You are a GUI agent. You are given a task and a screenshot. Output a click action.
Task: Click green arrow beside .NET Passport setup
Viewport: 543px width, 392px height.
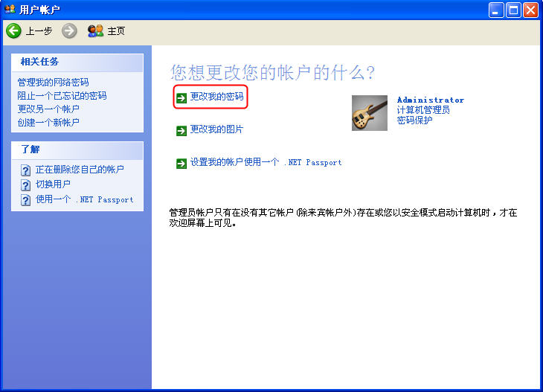(181, 164)
